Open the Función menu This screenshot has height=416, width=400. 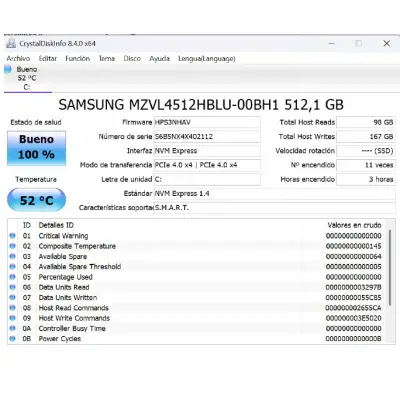pyautogui.click(x=77, y=59)
